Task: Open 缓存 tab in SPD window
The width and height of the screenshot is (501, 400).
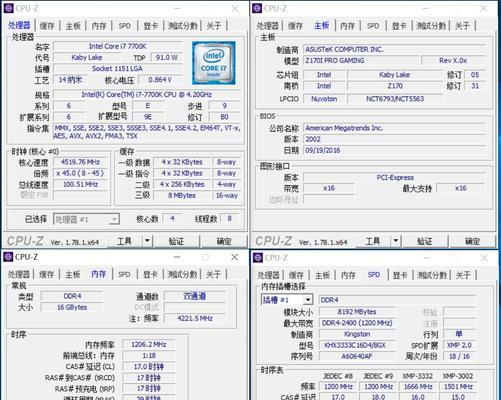Action: coord(296,275)
